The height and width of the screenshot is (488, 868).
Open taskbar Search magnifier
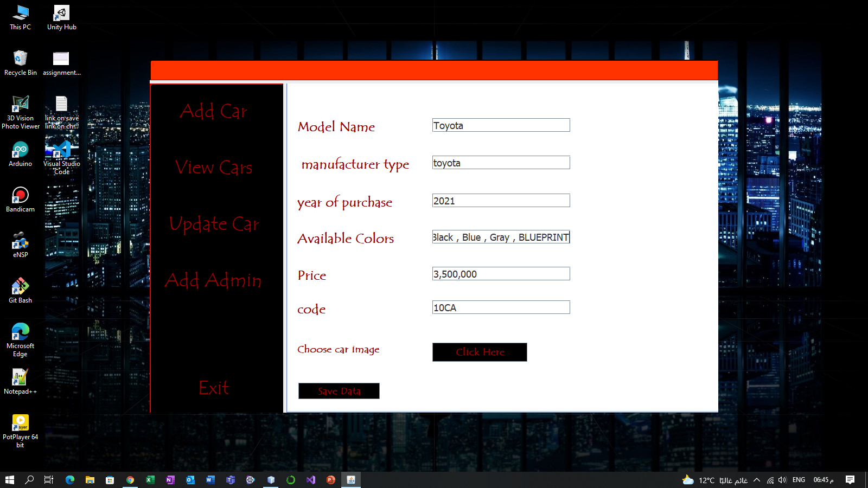29,480
